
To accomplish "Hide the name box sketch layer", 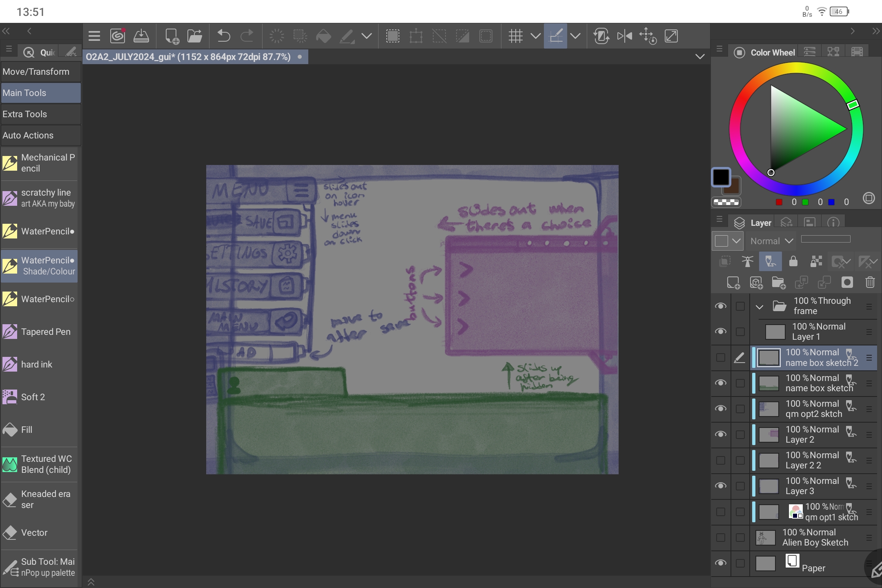I will (x=721, y=383).
